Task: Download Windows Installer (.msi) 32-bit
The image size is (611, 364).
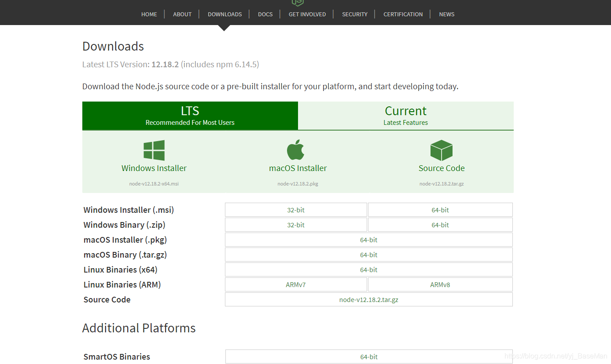Action: pos(296,210)
